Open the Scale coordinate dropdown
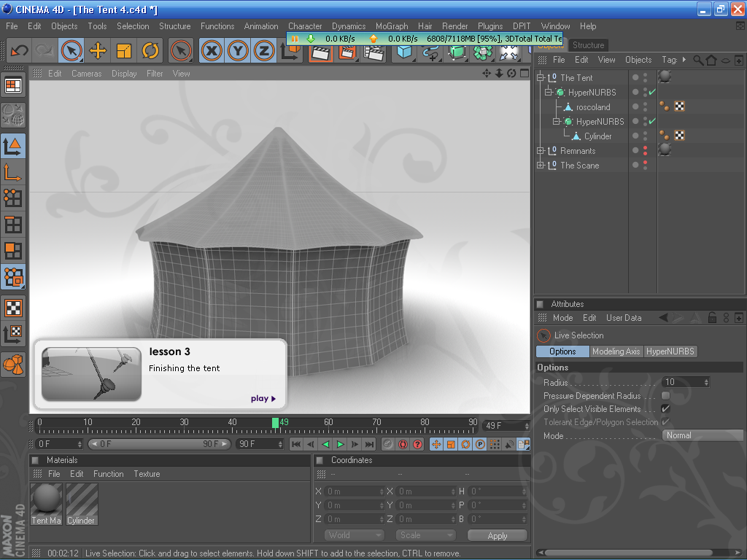The width and height of the screenshot is (747, 560). [x=425, y=535]
